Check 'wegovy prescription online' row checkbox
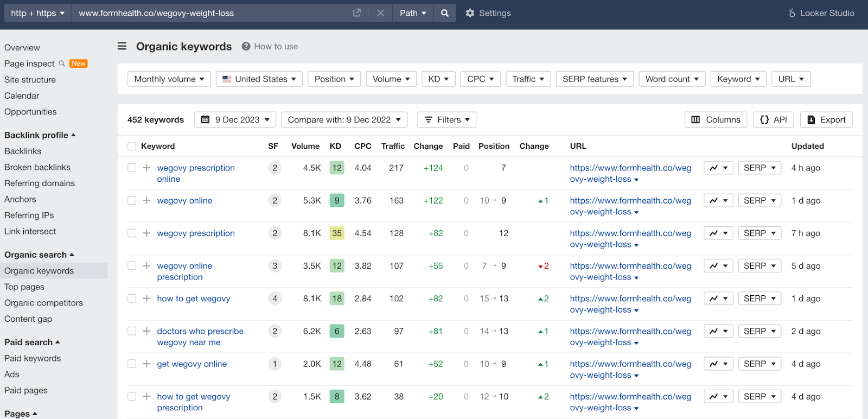This screenshot has width=868, height=419. click(132, 168)
